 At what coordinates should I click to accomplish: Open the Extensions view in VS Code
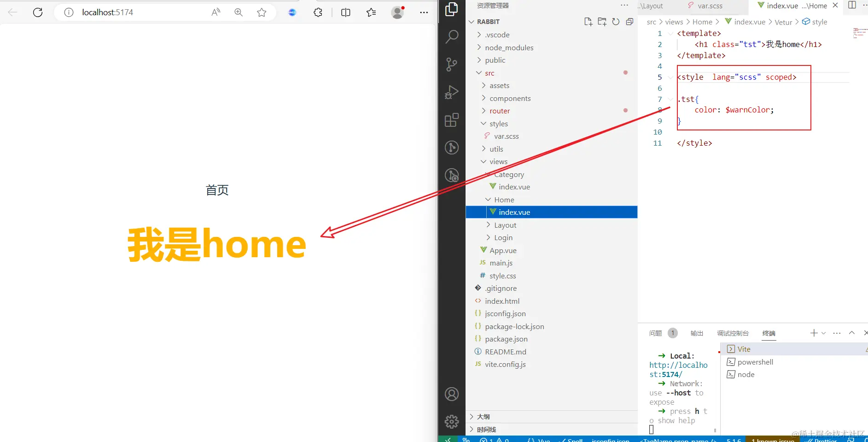[452, 120]
